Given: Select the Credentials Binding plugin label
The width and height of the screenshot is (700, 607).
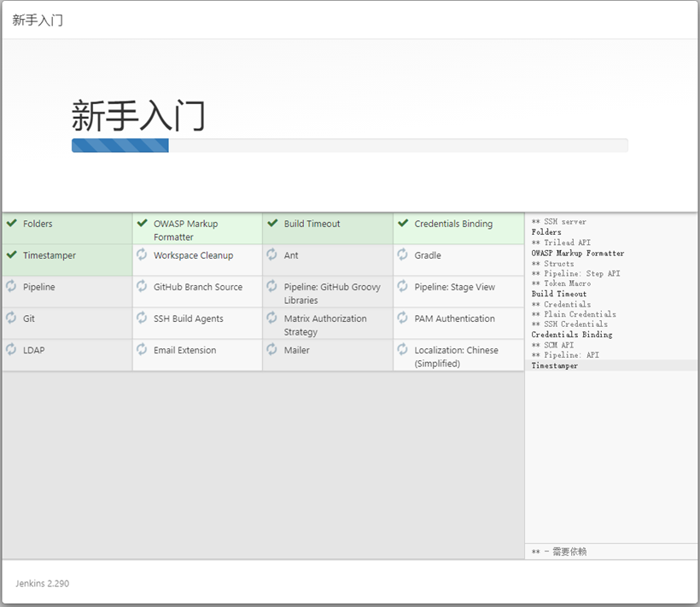Looking at the screenshot, I should tap(453, 224).
